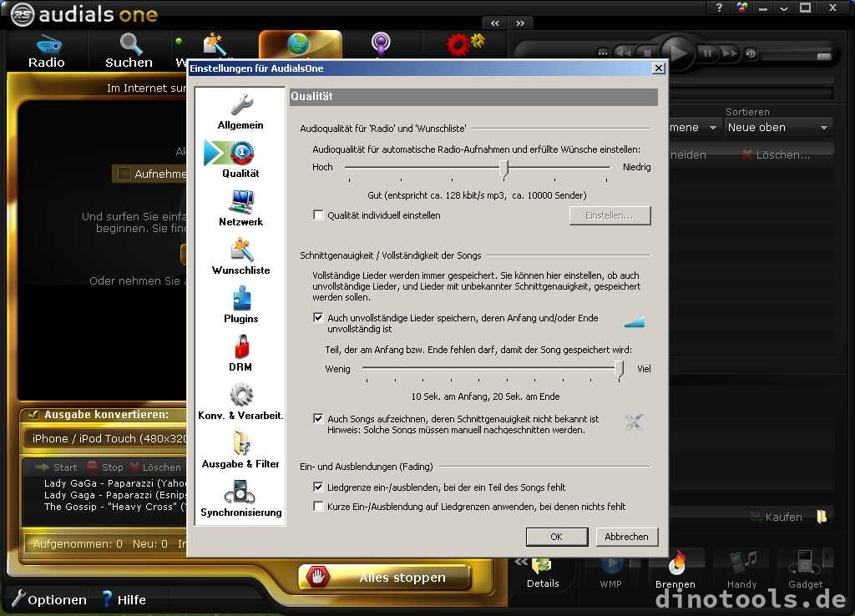This screenshot has width=855, height=616.
Task: Open Hilfe at bottom left
Action: 125,599
